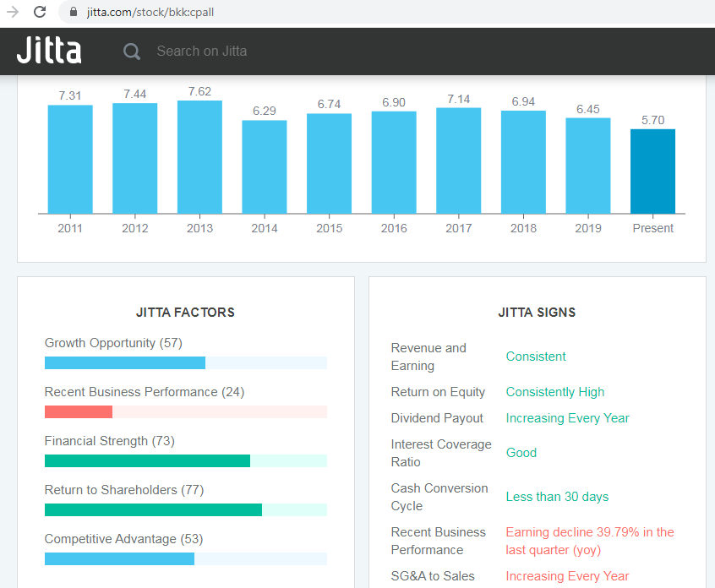
Task: Click the 2012 bar showing 7.44
Action: click(135, 158)
